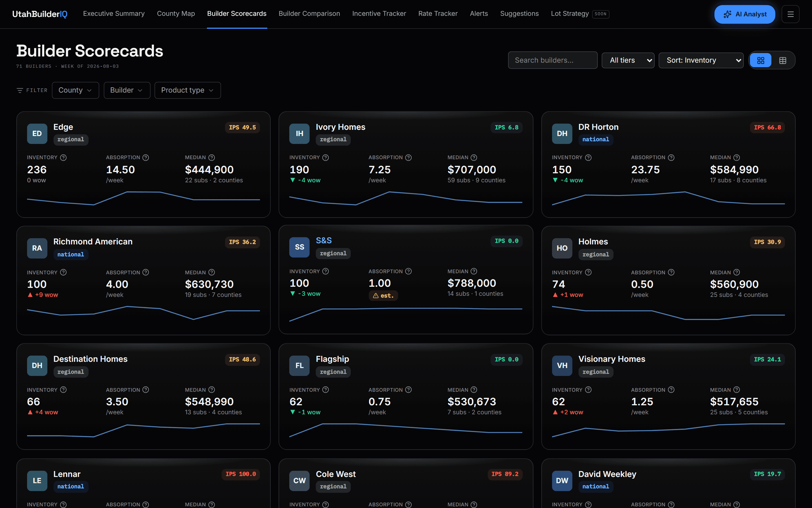The width and height of the screenshot is (812, 508).
Task: Expand the Product type filter
Action: point(187,90)
